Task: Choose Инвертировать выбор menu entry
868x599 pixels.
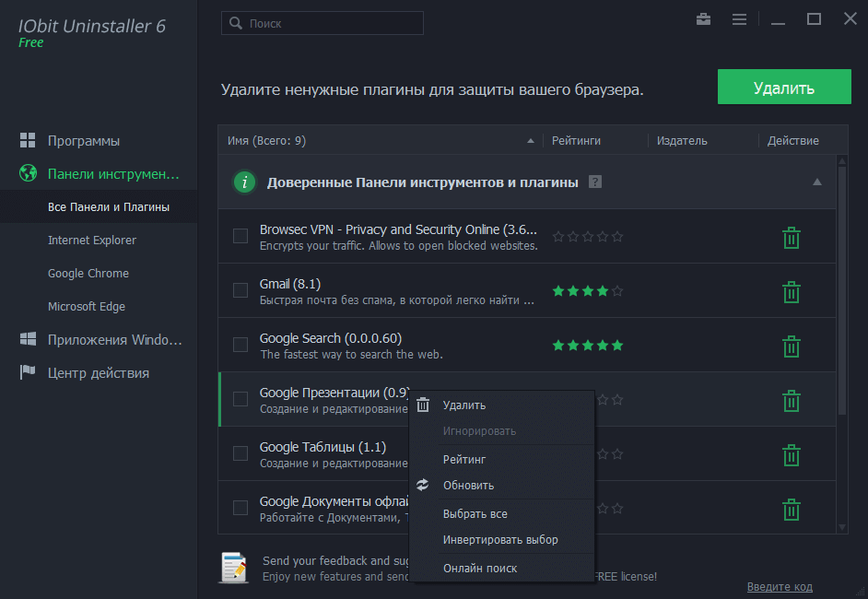Action: pos(501,539)
